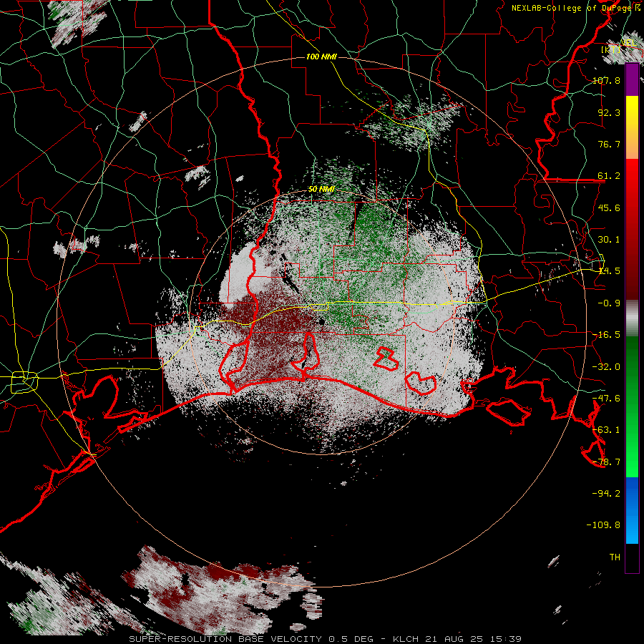Click the 50 NMI range ring label

321,189
